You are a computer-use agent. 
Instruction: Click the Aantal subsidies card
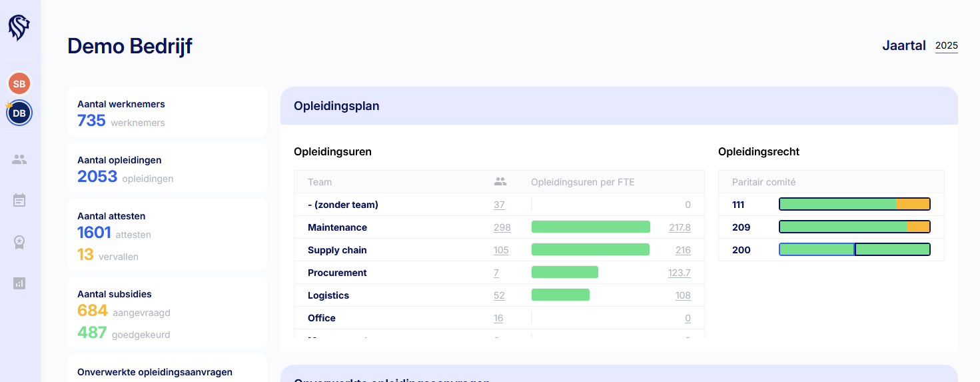tap(167, 313)
